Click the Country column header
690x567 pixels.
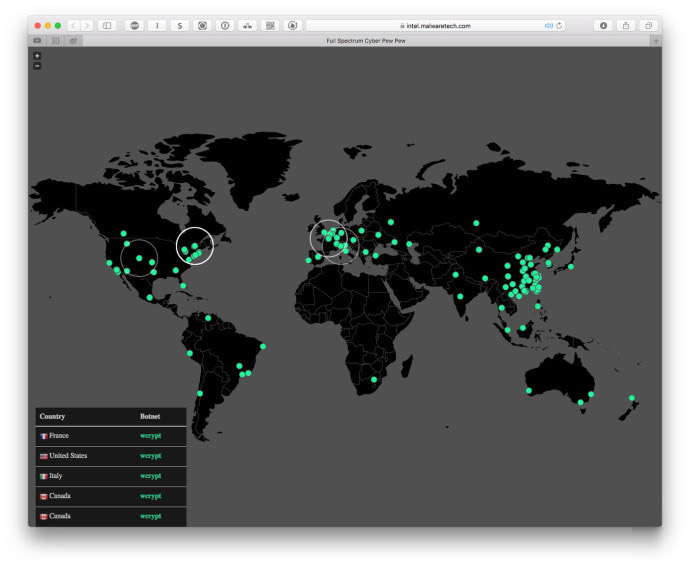pyautogui.click(x=52, y=416)
